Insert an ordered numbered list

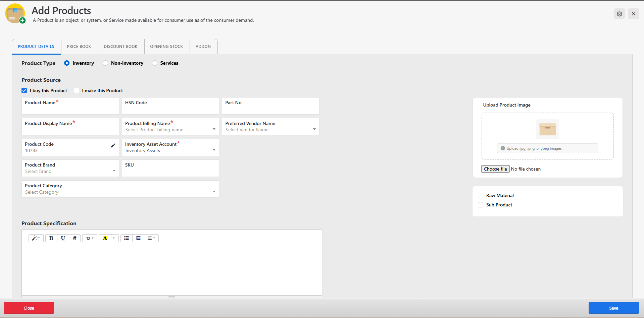pyautogui.click(x=138, y=238)
